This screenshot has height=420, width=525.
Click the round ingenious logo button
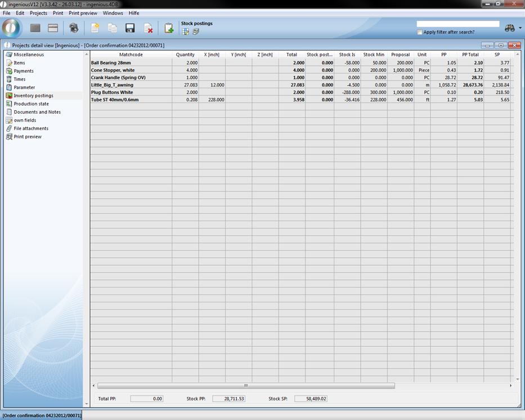(11, 28)
